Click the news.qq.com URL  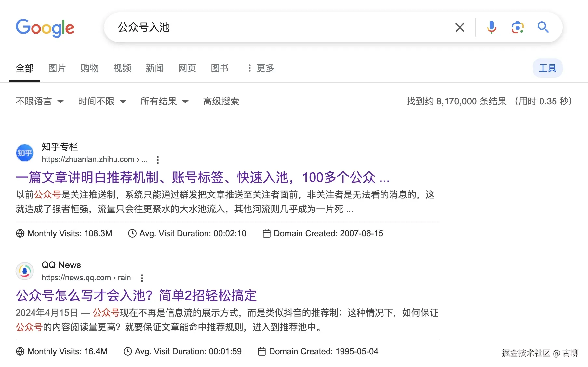tap(86, 278)
